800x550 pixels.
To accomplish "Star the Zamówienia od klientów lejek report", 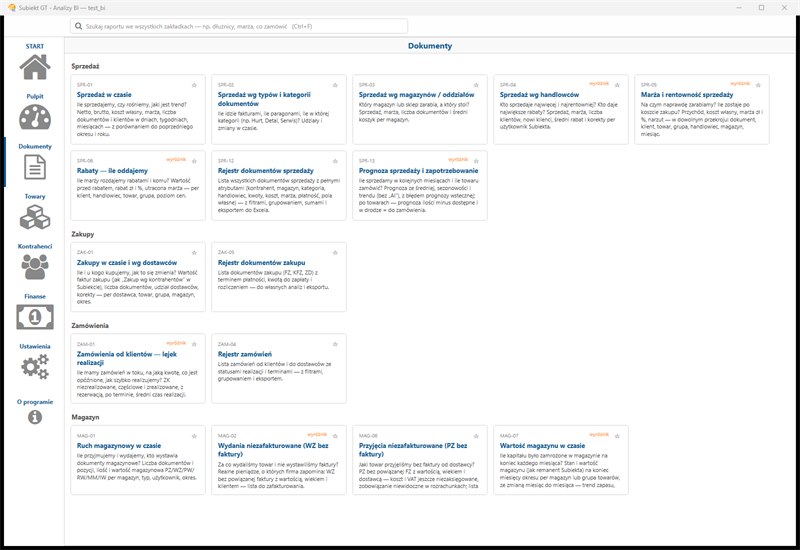I will point(194,344).
